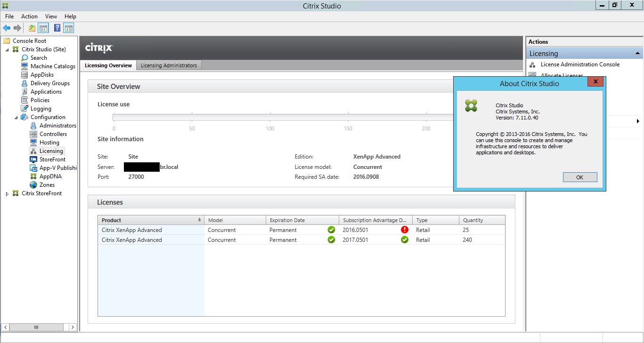The height and width of the screenshot is (343, 644).
Task: Open the Help toolbar icon
Action: (x=57, y=28)
